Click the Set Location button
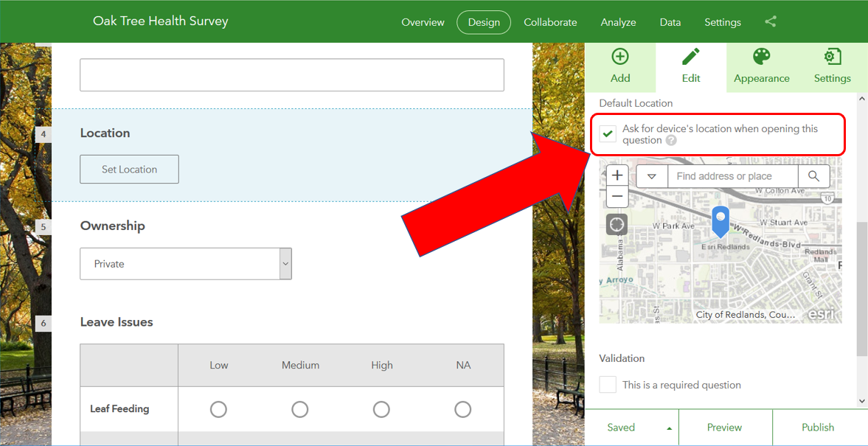The height and width of the screenshot is (446, 868). (x=130, y=170)
